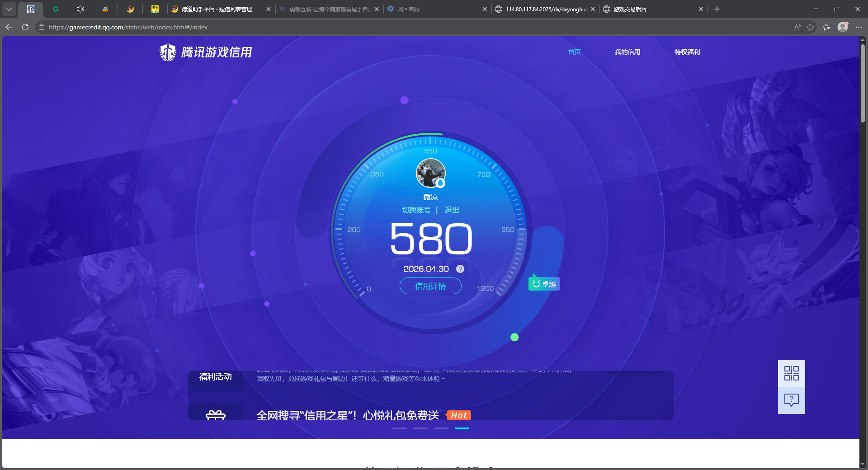Open the 我的信用 navigation item
868x470 pixels.
[627, 52]
